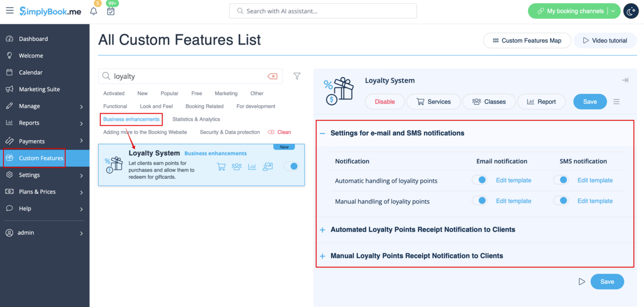Screen dimensions: 644x307
Task: Click the red Disable button
Action: [x=384, y=101]
